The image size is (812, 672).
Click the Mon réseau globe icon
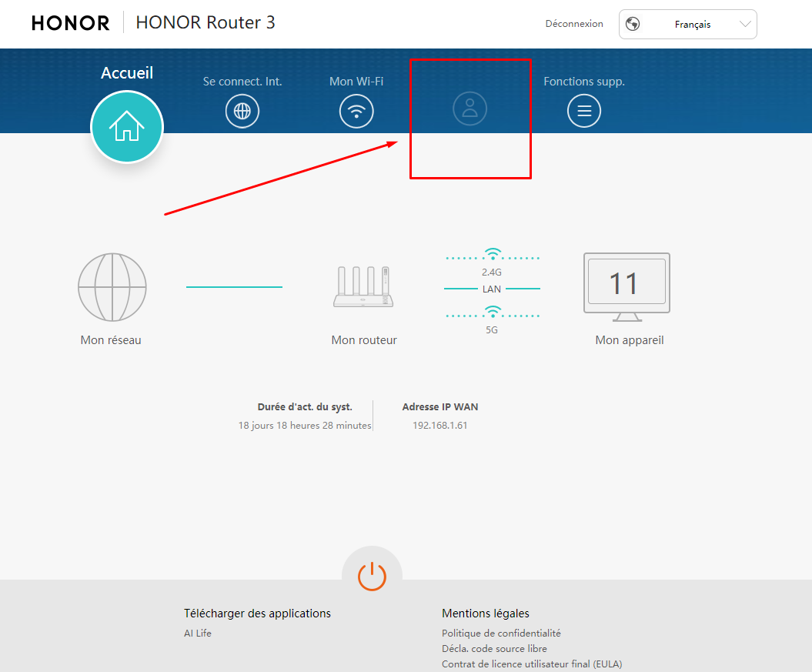(x=112, y=287)
